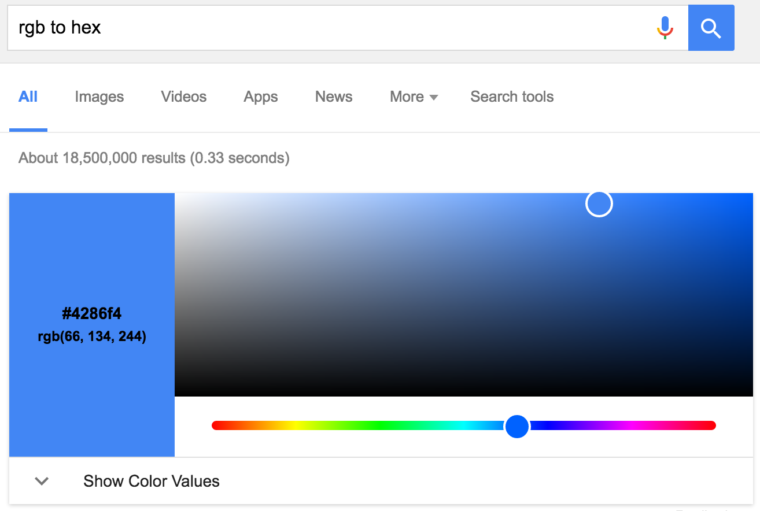The image size is (760, 511).
Task: Click the hex value #4286f4
Action: click(x=92, y=314)
